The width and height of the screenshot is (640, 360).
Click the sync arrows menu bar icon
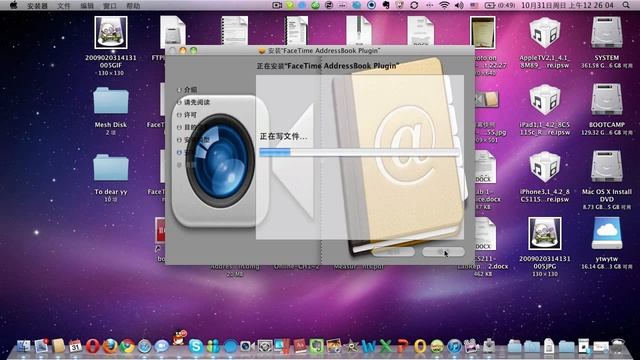click(x=414, y=5)
